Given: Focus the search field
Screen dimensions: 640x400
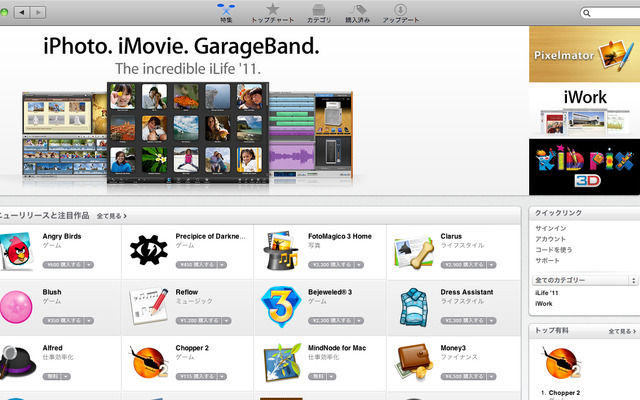Looking at the screenshot, I should tap(610, 13).
